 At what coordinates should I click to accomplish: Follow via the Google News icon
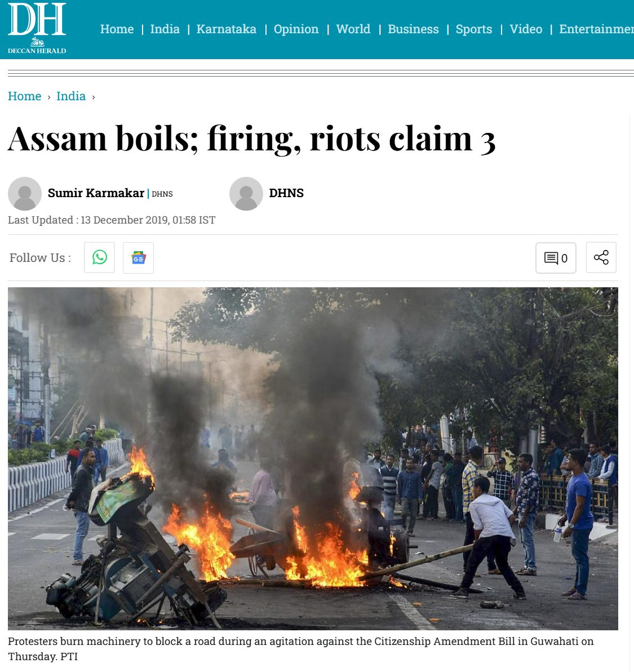point(138,258)
